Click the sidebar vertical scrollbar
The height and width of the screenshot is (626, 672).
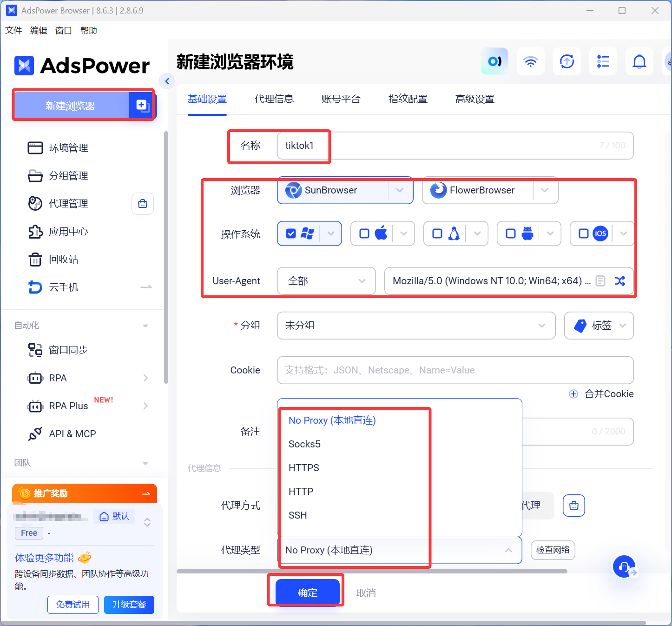[166, 257]
